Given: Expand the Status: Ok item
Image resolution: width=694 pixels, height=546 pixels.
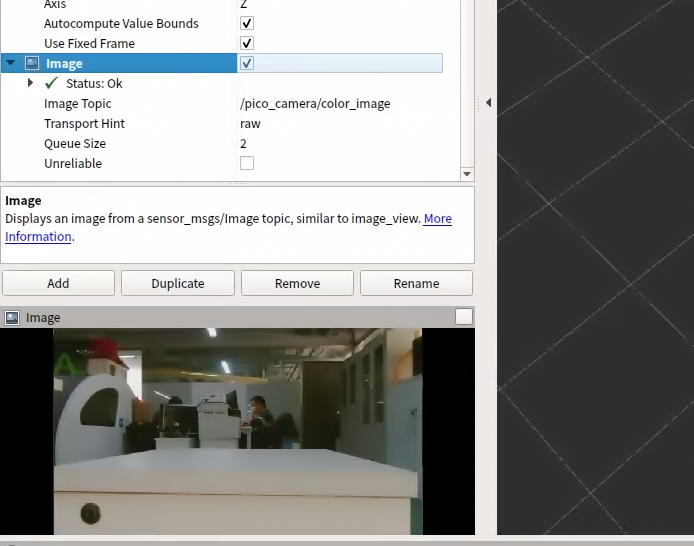Looking at the screenshot, I should click(x=31, y=83).
